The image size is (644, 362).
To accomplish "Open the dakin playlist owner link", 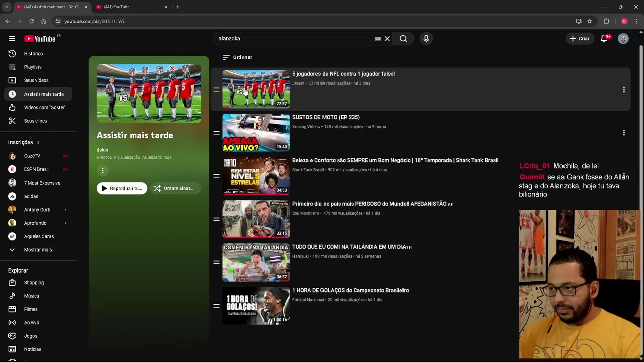I will pos(102,150).
